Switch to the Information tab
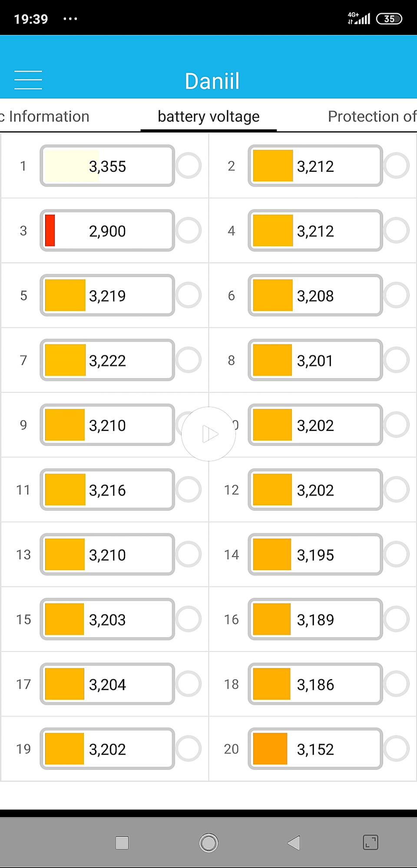 point(45,116)
